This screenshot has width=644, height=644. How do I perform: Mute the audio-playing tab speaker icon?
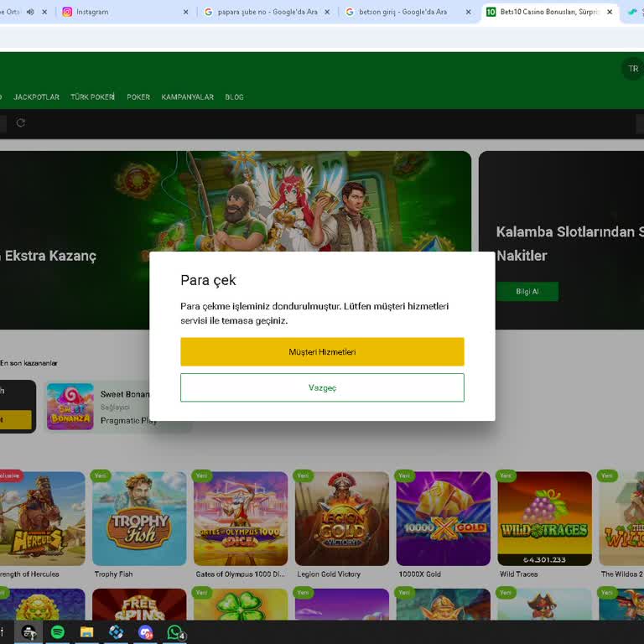point(30,12)
